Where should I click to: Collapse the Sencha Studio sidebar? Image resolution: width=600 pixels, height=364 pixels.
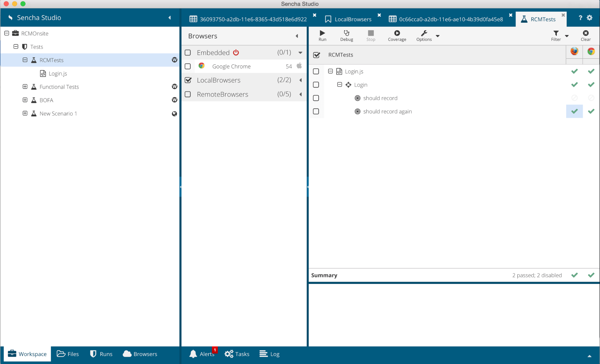click(170, 18)
